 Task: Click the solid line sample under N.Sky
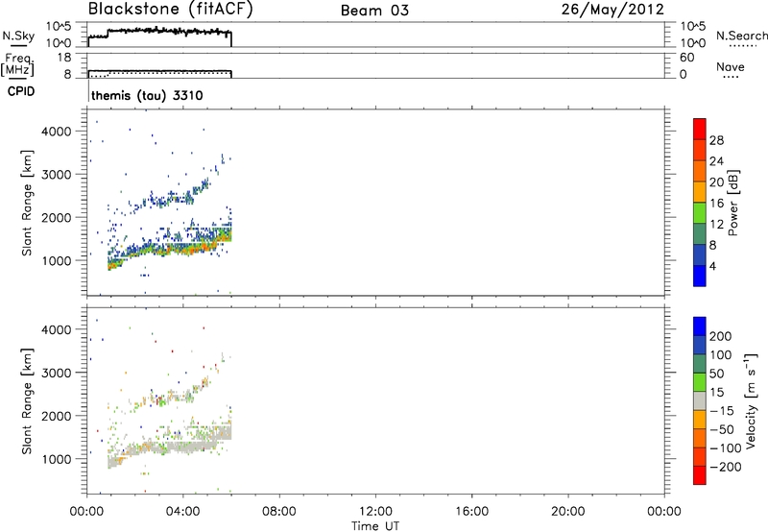(x=18, y=46)
